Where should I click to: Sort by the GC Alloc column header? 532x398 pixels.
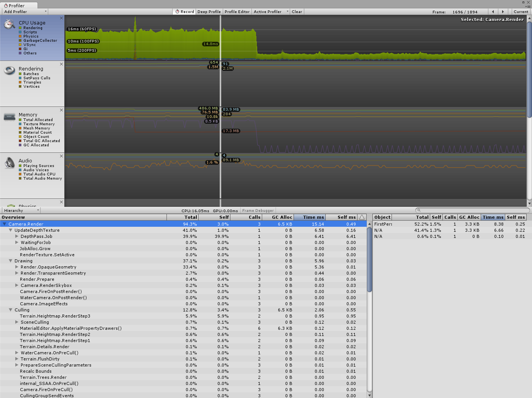[x=278, y=217]
